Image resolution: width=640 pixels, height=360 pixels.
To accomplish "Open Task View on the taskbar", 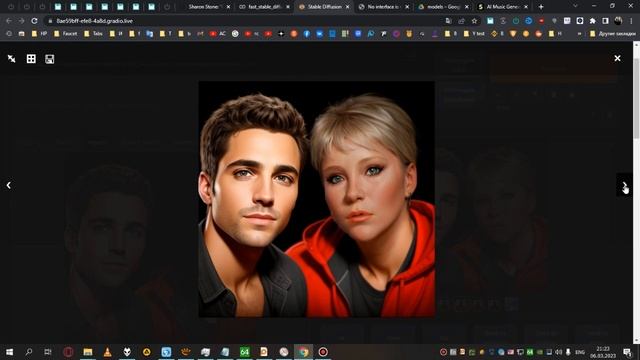I will 48,352.
